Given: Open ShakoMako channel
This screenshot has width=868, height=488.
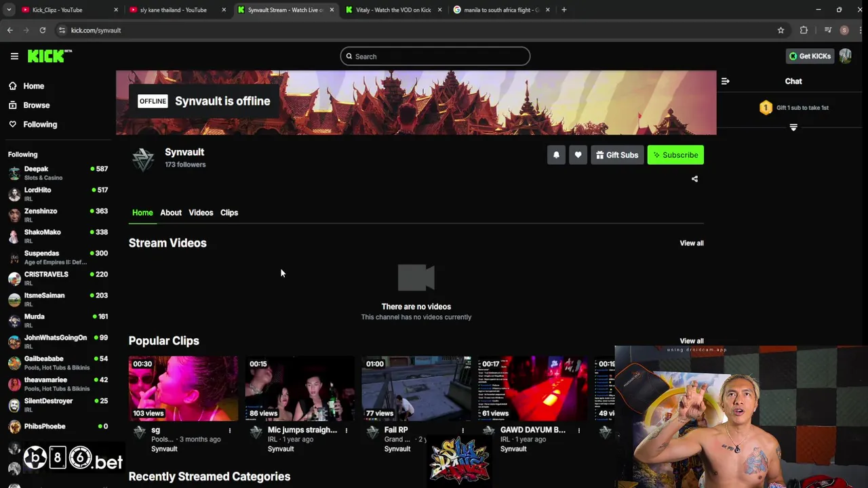Looking at the screenshot, I should [x=58, y=236].
